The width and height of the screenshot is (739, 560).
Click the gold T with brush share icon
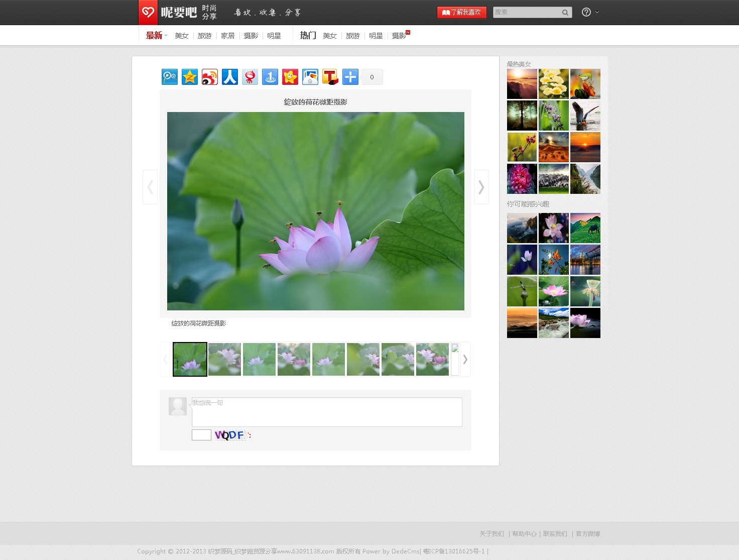[330, 77]
